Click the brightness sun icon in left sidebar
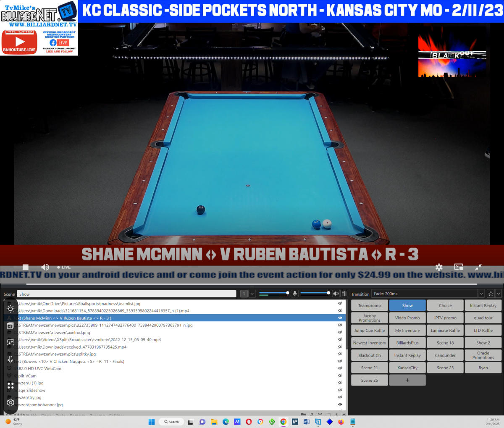 coord(10,309)
